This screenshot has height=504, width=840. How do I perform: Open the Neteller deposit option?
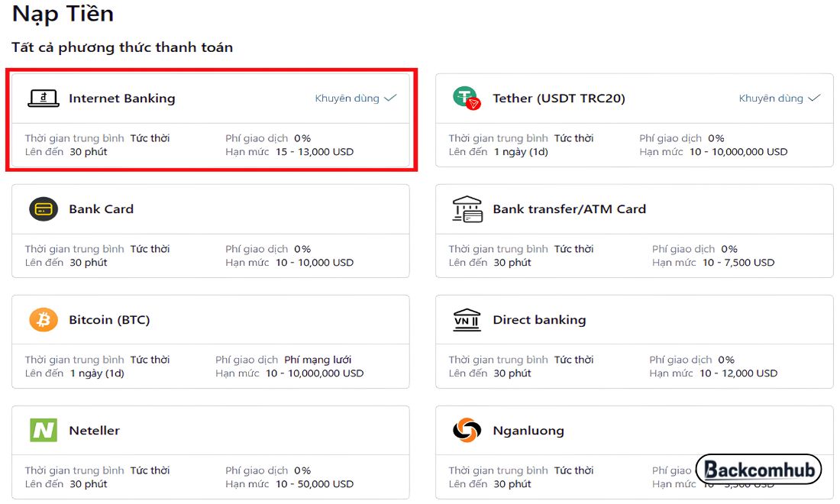click(211, 453)
